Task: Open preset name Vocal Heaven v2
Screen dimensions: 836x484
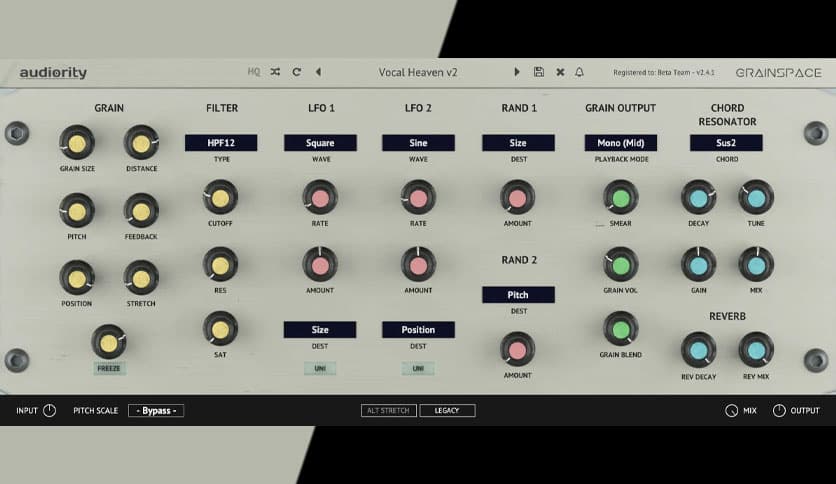Action: click(418, 72)
